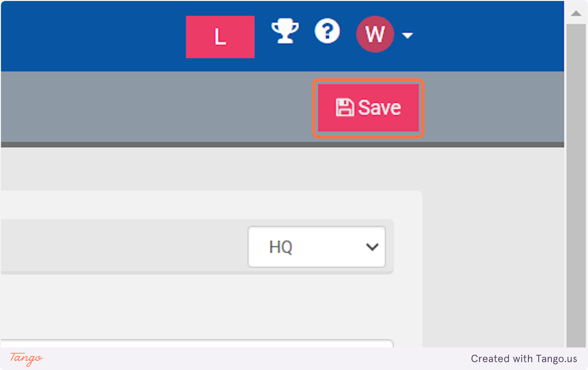The image size is (588, 370).
Task: Click the trophy achievements icon
Action: pos(285,32)
